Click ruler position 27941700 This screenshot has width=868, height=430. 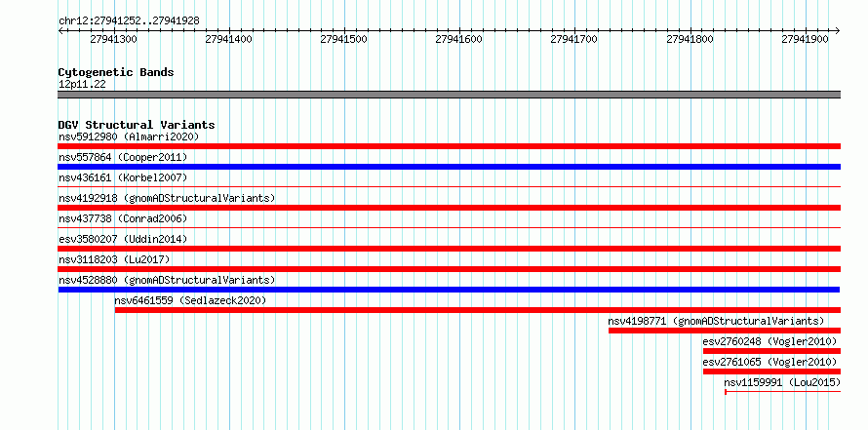pos(574,39)
